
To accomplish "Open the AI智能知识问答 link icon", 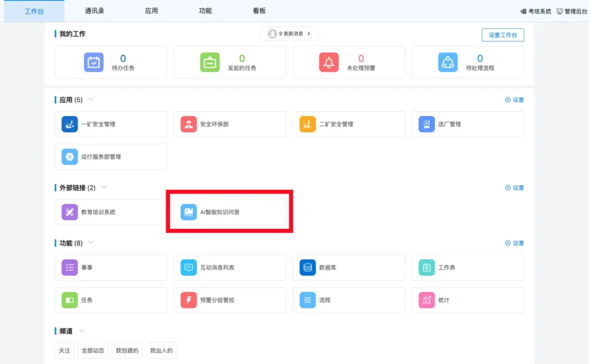I will pos(189,212).
